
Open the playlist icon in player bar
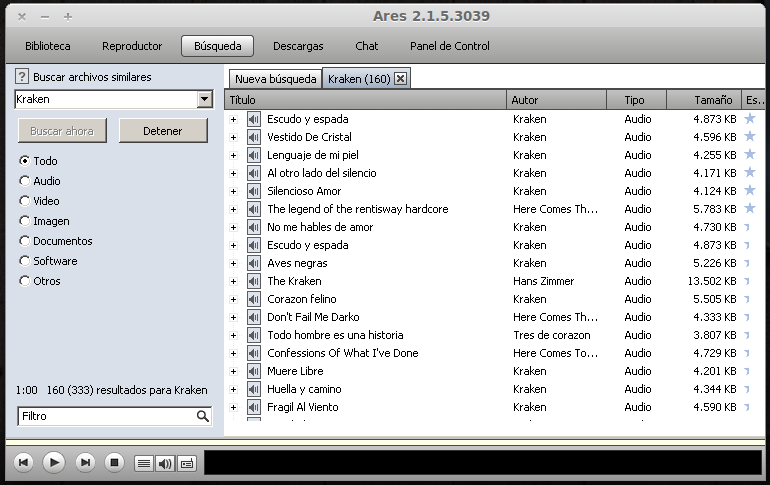(x=144, y=463)
